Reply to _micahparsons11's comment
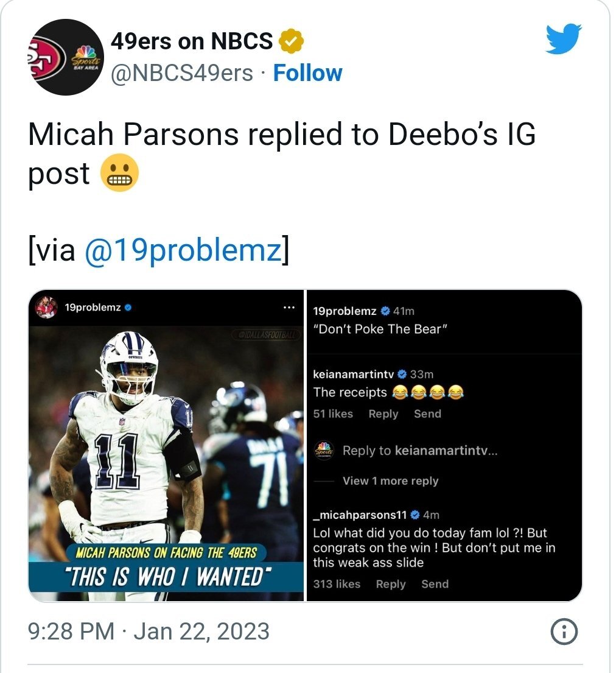This screenshot has width=616, height=673. click(390, 584)
